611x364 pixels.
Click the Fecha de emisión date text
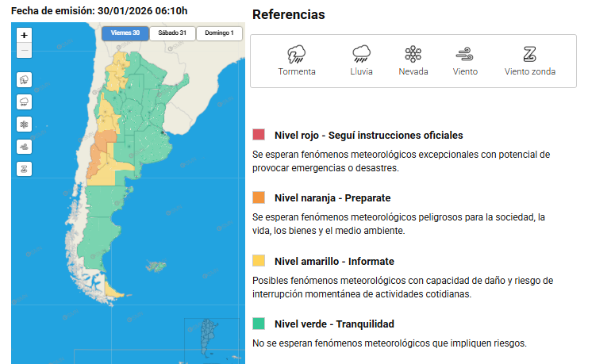pos(99,10)
